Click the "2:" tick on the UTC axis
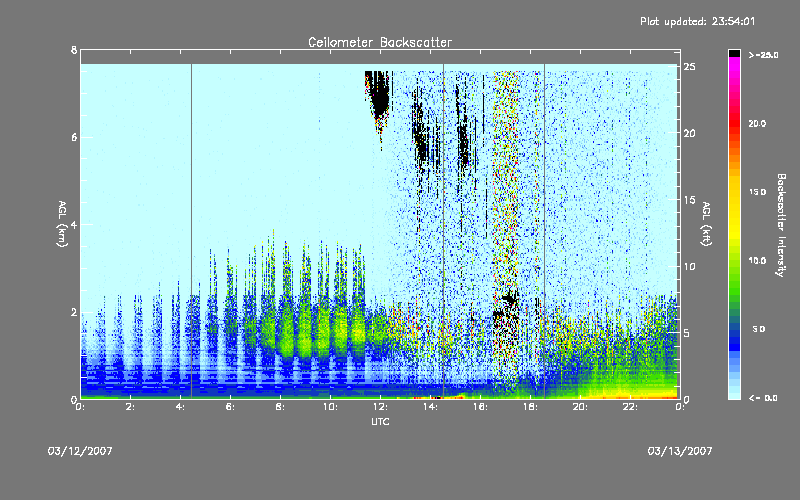 131,407
